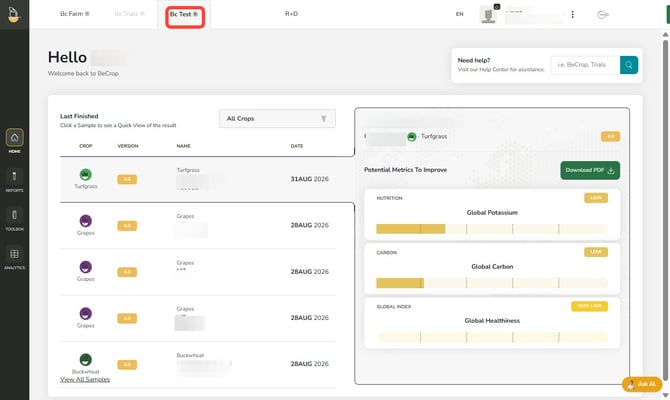
Task: Click the View All Samples link
Action: [85, 379]
